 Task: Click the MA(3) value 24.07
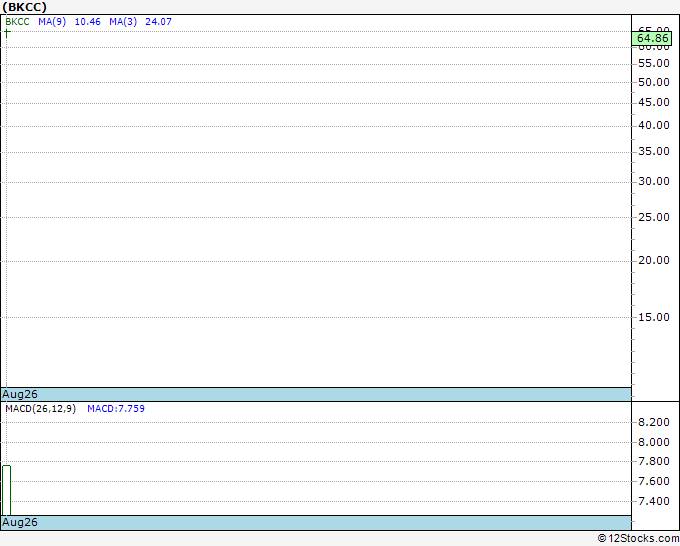click(x=158, y=22)
